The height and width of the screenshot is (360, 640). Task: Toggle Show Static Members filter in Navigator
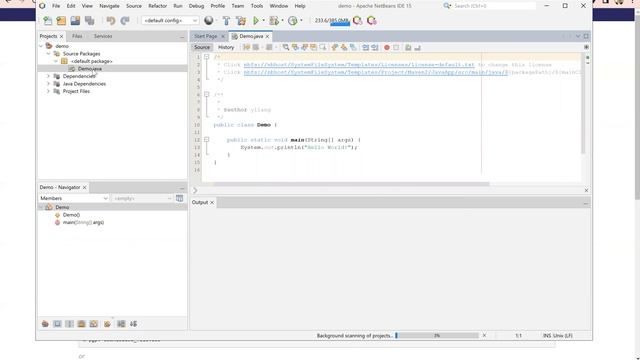(x=69, y=324)
